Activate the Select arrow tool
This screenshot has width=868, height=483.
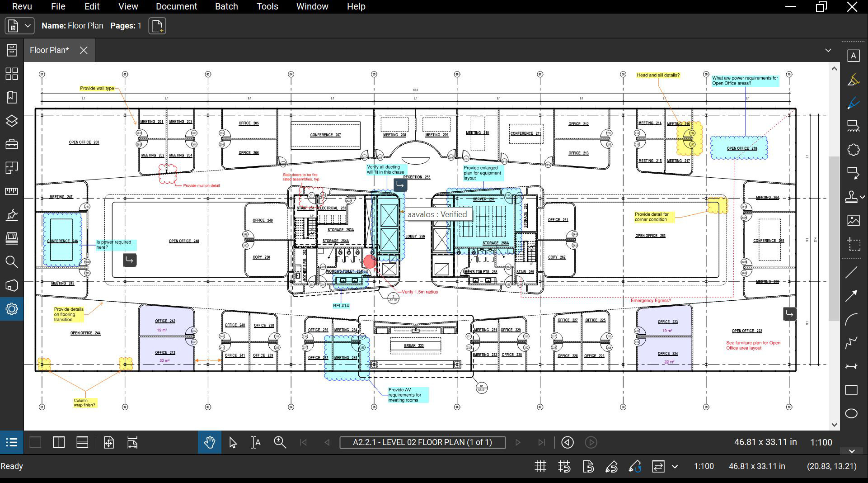coord(233,442)
